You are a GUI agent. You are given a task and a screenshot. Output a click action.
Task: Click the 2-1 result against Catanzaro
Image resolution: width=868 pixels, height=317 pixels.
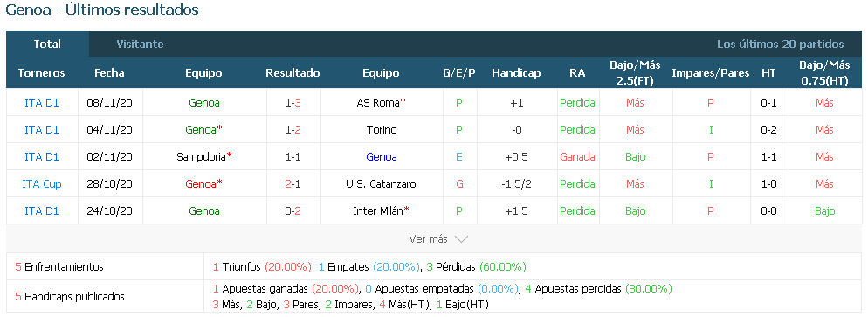293,183
